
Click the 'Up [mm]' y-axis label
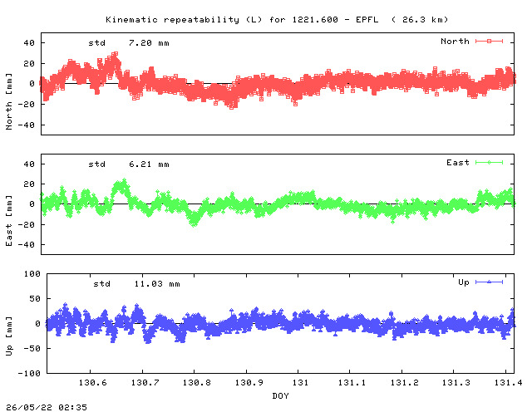click(9, 336)
